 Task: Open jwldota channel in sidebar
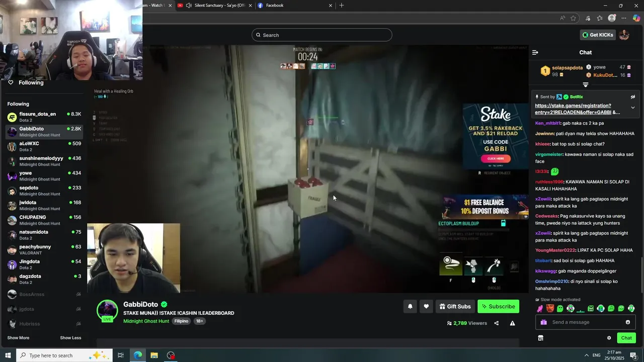pos(44,205)
